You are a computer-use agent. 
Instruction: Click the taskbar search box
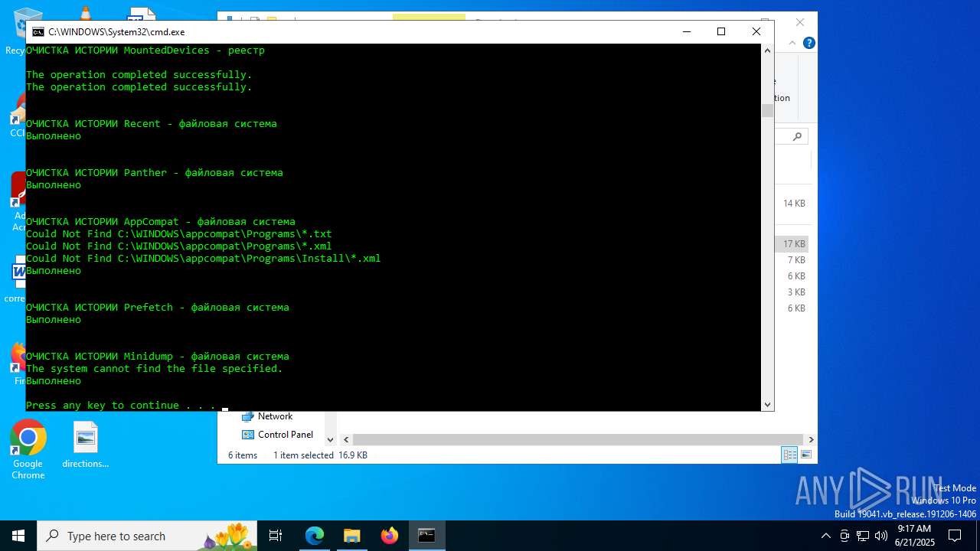[147, 536]
